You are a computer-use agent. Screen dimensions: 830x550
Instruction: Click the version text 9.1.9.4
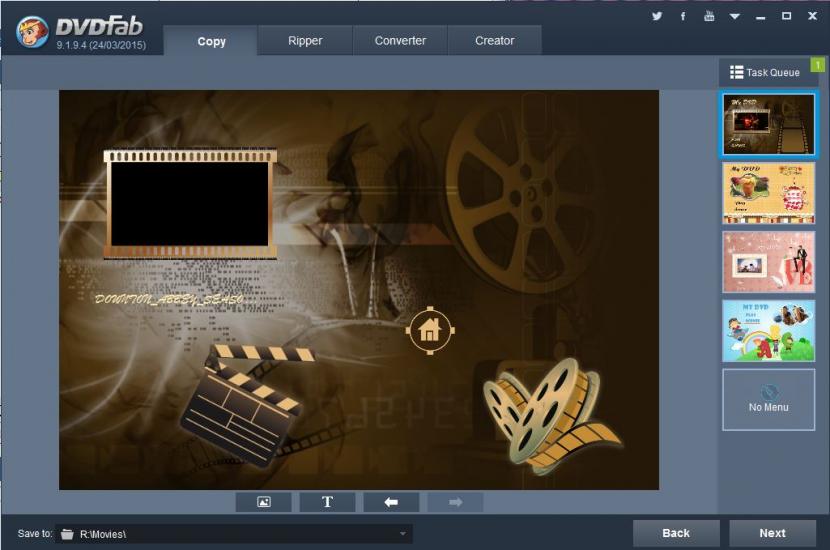[x=101, y=46]
